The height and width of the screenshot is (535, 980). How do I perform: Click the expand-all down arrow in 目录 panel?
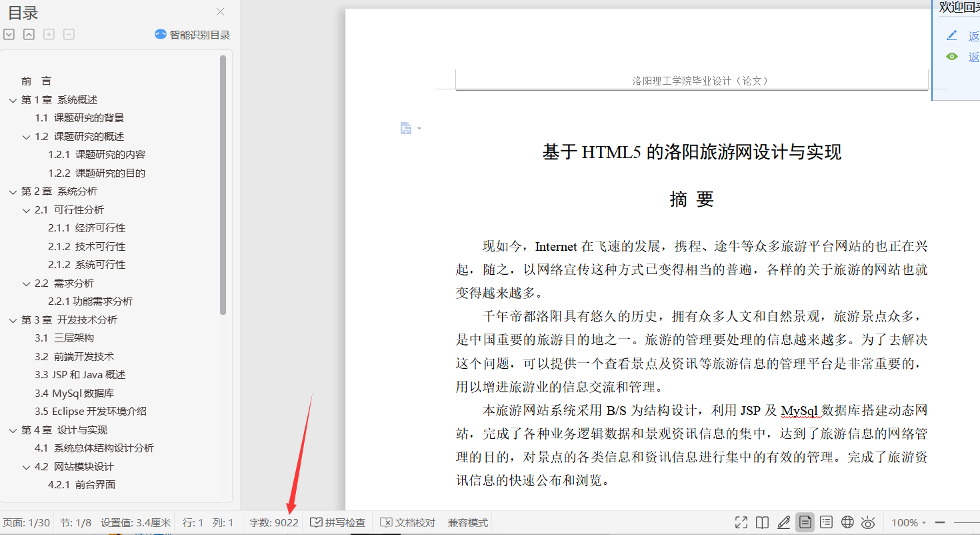tap(9, 35)
